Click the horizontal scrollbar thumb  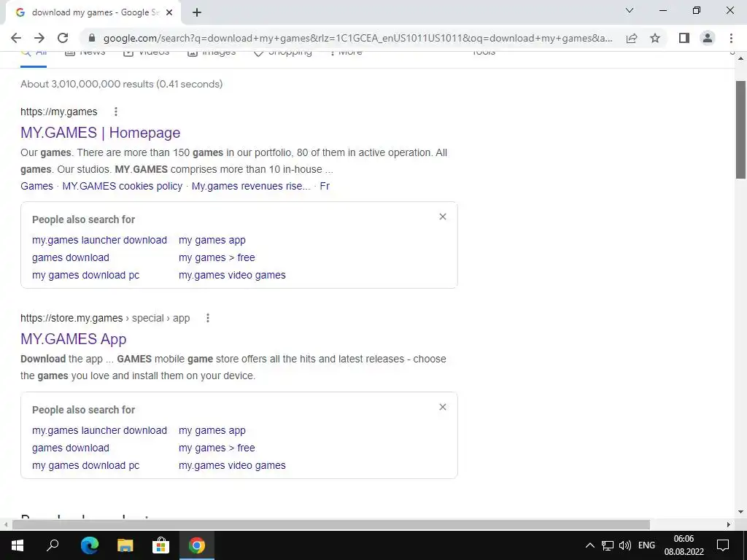[x=331, y=524]
